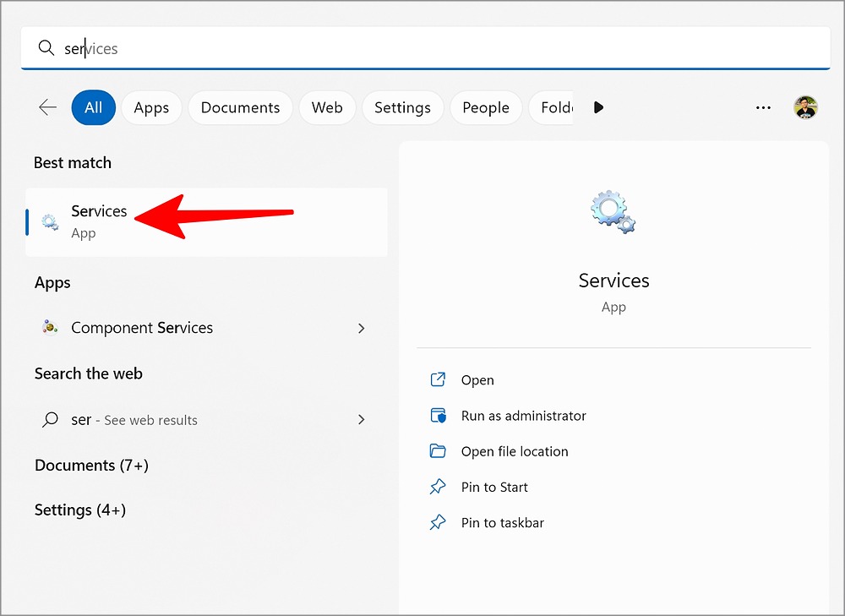Pin Services to Start
The width and height of the screenshot is (845, 616).
494,487
